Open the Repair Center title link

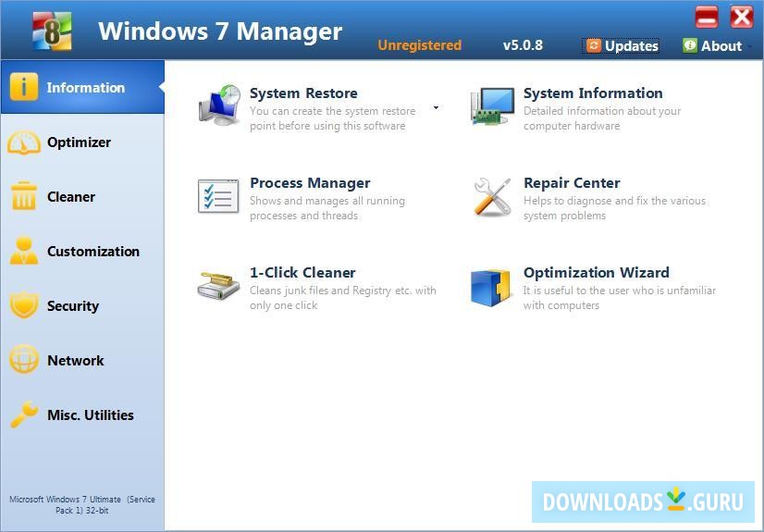coord(572,183)
